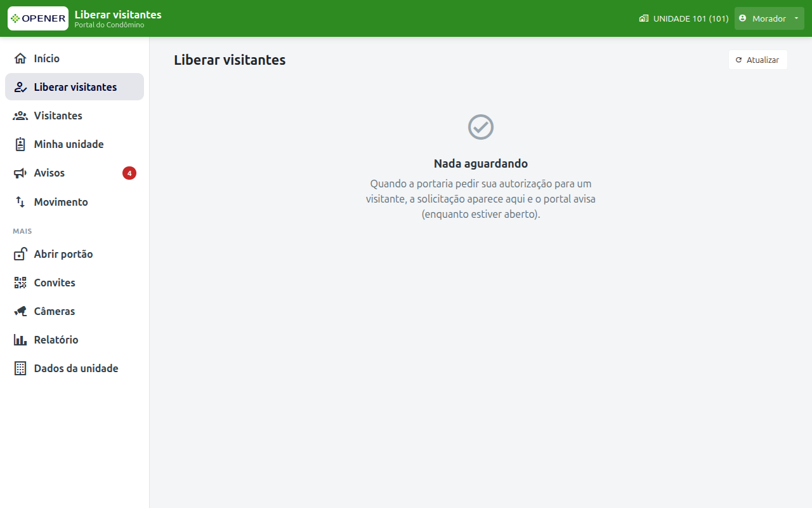Image resolution: width=812 pixels, height=508 pixels.
Task: Click the Minha unidade badge icon
Action: tap(20, 144)
